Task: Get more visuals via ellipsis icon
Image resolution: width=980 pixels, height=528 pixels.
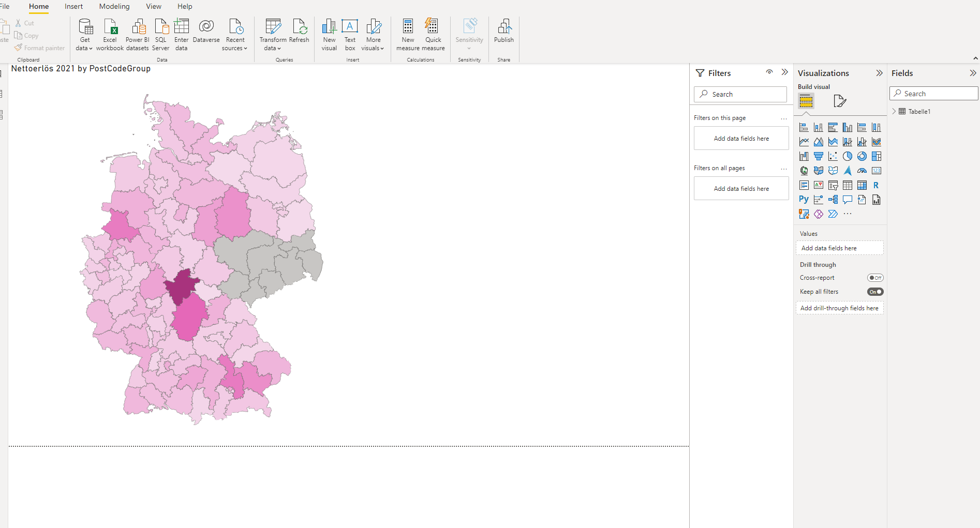Action: coord(847,214)
